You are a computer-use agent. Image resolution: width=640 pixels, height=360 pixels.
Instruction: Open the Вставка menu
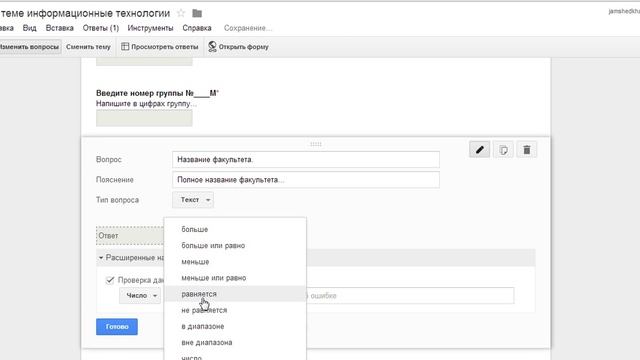(x=60, y=28)
